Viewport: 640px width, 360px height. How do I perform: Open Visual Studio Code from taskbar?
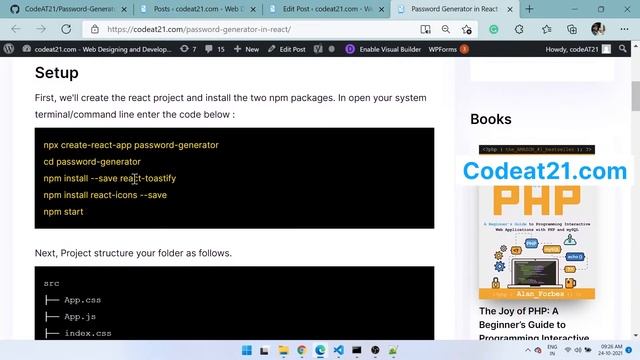[338, 350]
